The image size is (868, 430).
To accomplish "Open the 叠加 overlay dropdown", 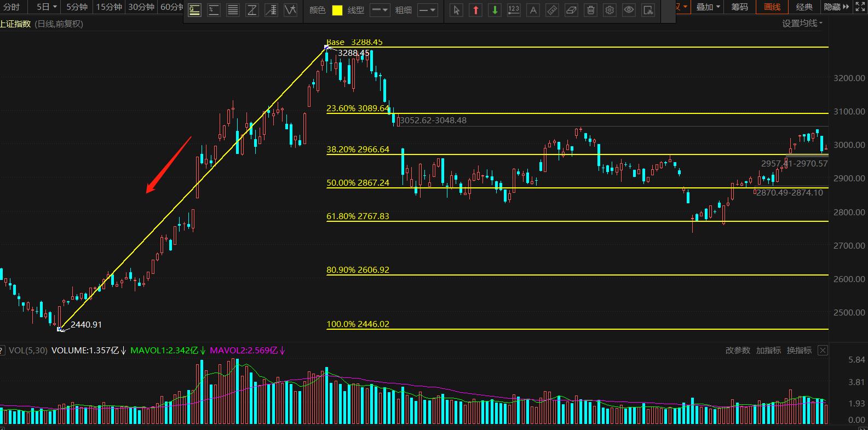I will (x=708, y=7).
